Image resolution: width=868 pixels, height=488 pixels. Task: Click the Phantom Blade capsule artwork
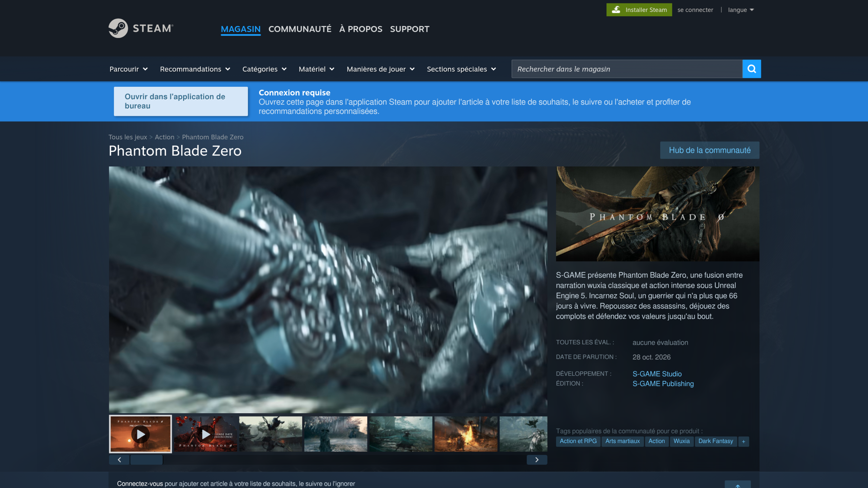658,214
